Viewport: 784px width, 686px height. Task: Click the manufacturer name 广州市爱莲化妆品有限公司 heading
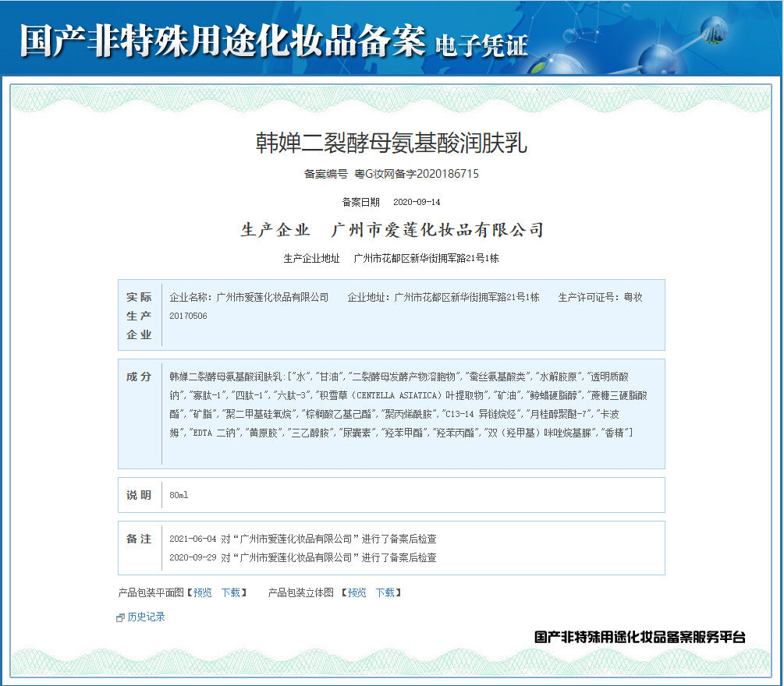tap(437, 230)
